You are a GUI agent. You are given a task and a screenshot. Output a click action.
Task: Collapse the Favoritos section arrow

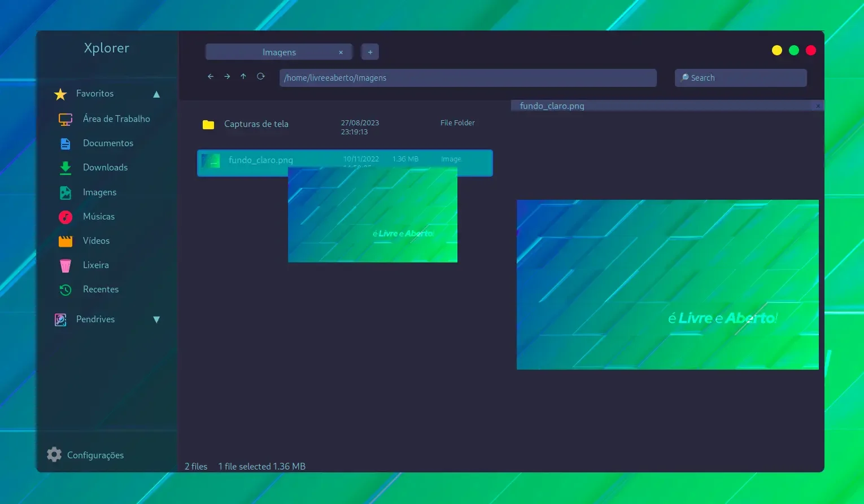(156, 94)
